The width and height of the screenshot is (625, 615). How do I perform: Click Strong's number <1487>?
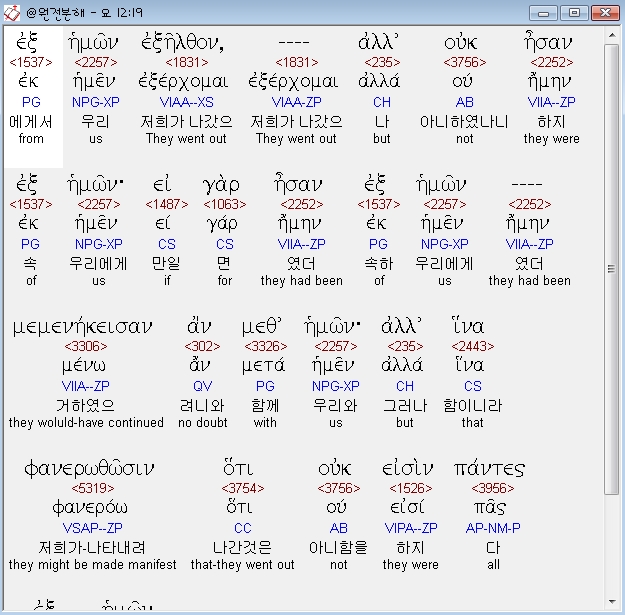(x=167, y=204)
